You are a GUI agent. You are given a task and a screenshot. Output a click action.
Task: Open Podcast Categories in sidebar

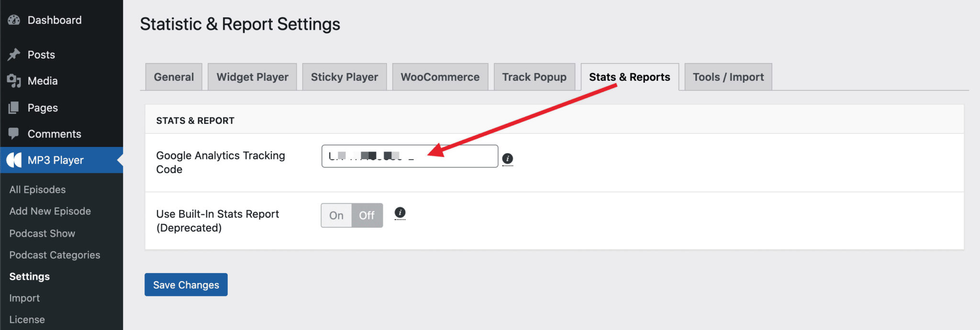55,255
